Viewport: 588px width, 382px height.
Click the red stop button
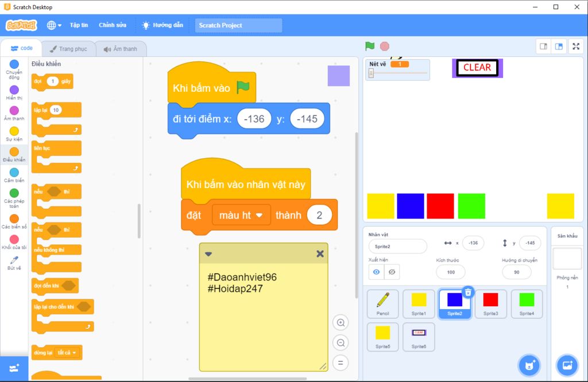(384, 46)
